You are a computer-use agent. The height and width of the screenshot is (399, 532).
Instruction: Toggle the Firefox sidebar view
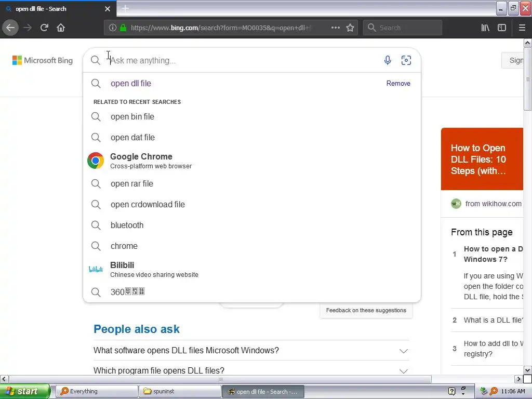point(502,28)
